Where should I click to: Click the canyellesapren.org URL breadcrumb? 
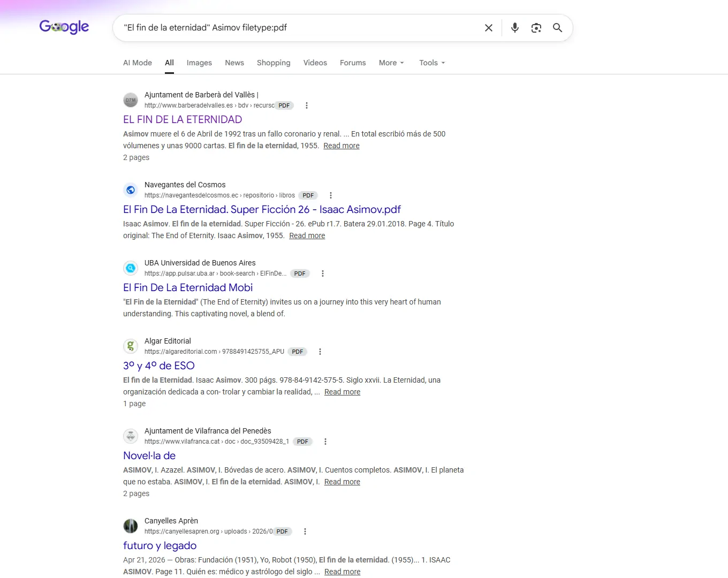point(209,531)
